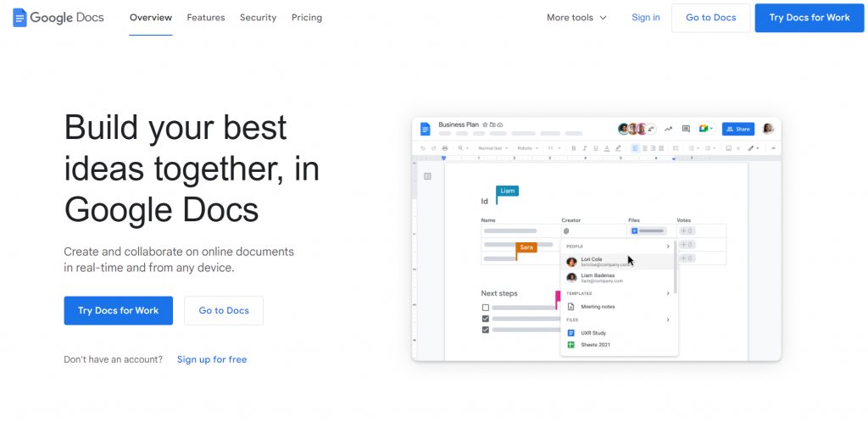Open the Pricing tab

coord(307,18)
